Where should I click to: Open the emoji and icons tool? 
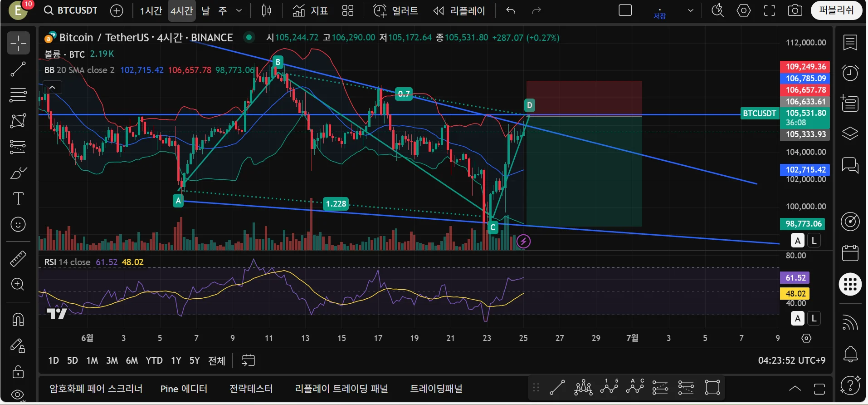18,224
